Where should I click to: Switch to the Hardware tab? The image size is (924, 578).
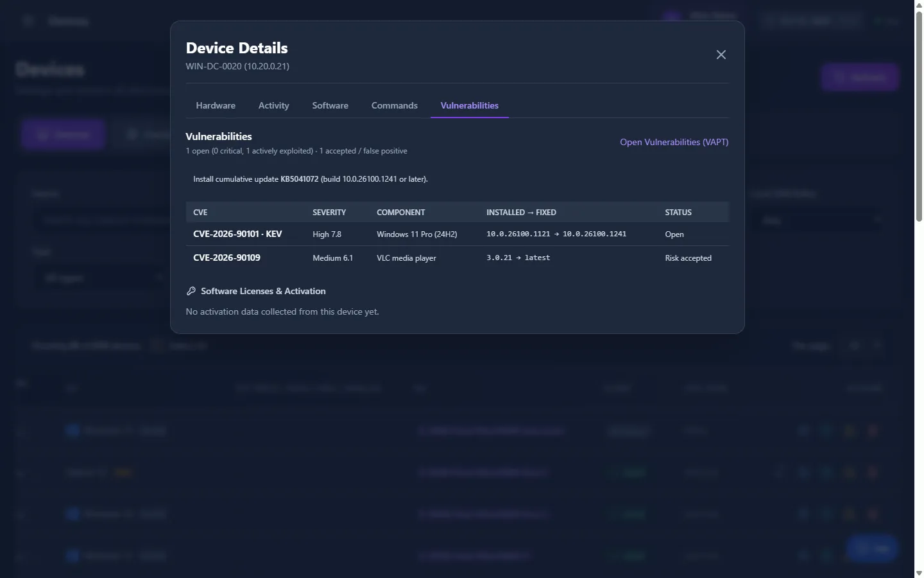pyautogui.click(x=216, y=105)
